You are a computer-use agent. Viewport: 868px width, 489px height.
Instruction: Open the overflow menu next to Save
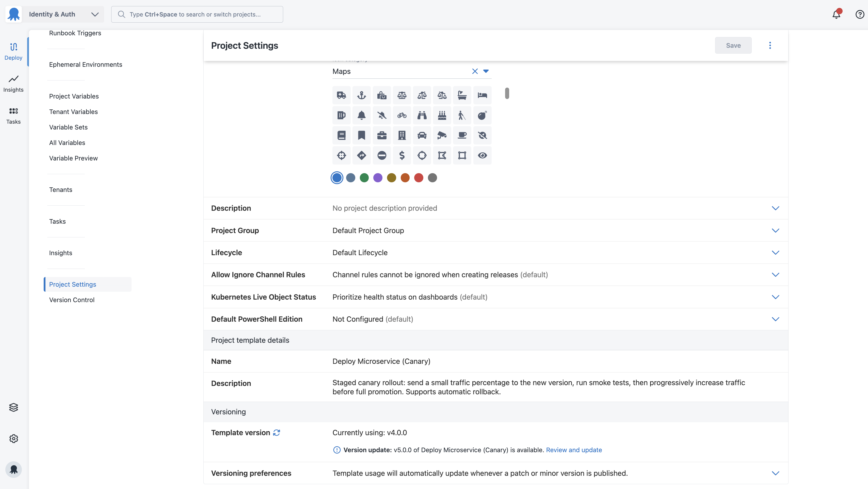click(x=770, y=45)
